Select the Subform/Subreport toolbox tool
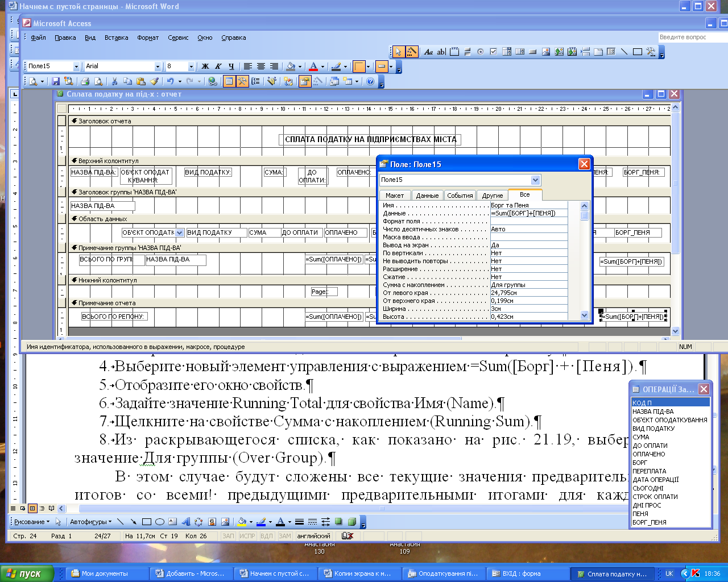Screen dimensions: 728x582 611,52
